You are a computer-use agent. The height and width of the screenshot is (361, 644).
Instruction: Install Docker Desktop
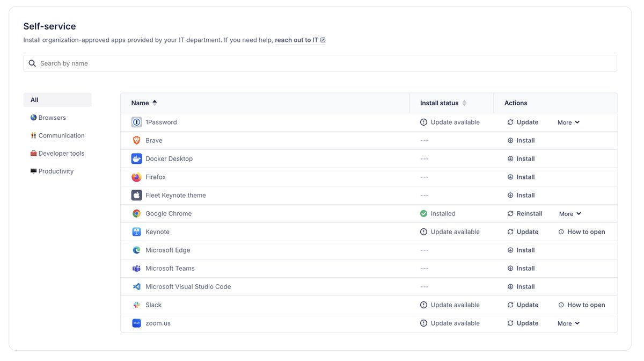[521, 159]
